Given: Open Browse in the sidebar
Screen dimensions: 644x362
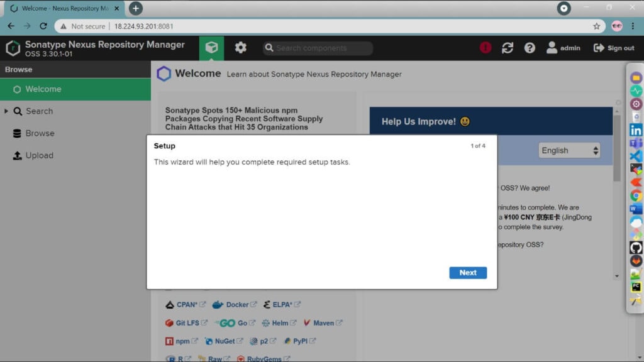Looking at the screenshot, I should [40, 133].
